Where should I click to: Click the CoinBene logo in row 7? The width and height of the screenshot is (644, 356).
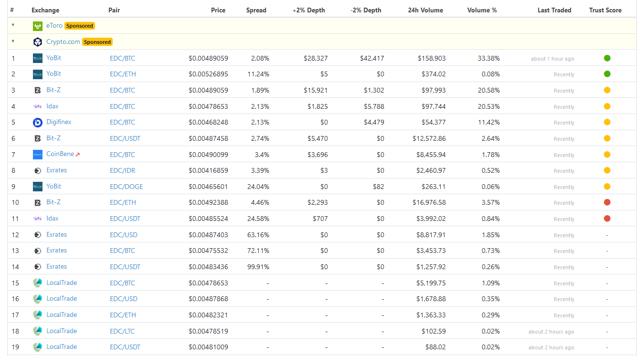click(x=38, y=154)
